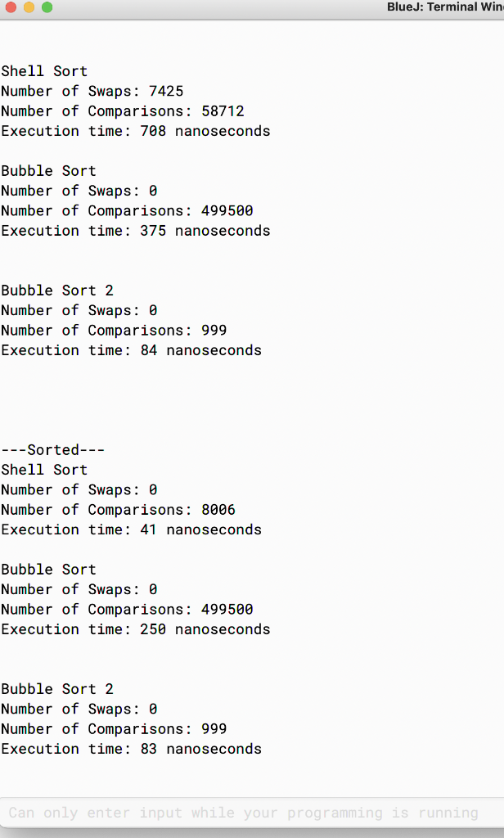Click the disabled terminal input field
The image size is (504, 838).
tap(245, 813)
